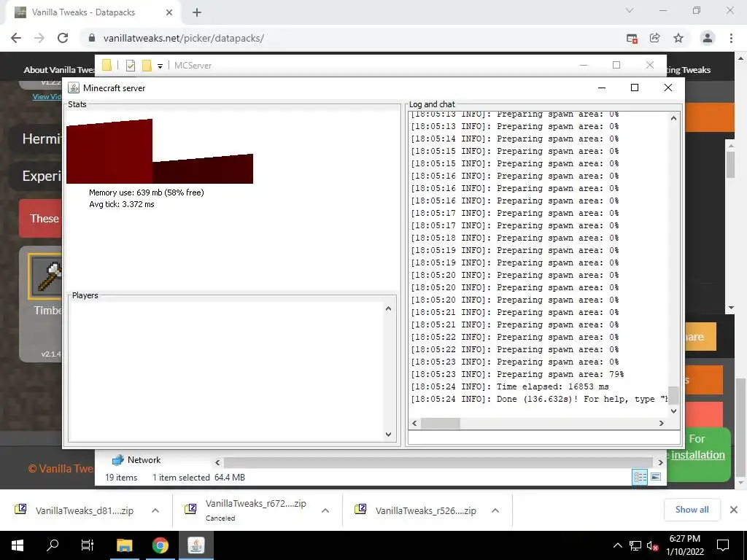747x560 pixels.
Task: Click the View Video link on the page
Action: (47, 97)
